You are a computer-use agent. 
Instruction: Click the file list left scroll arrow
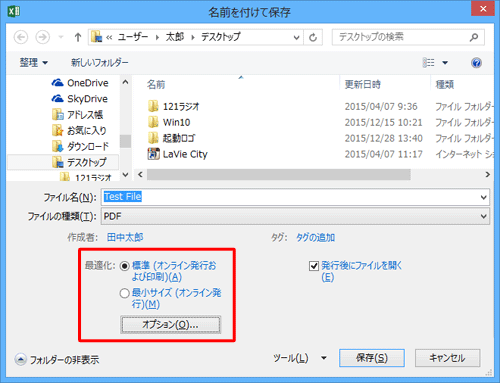click(140, 174)
